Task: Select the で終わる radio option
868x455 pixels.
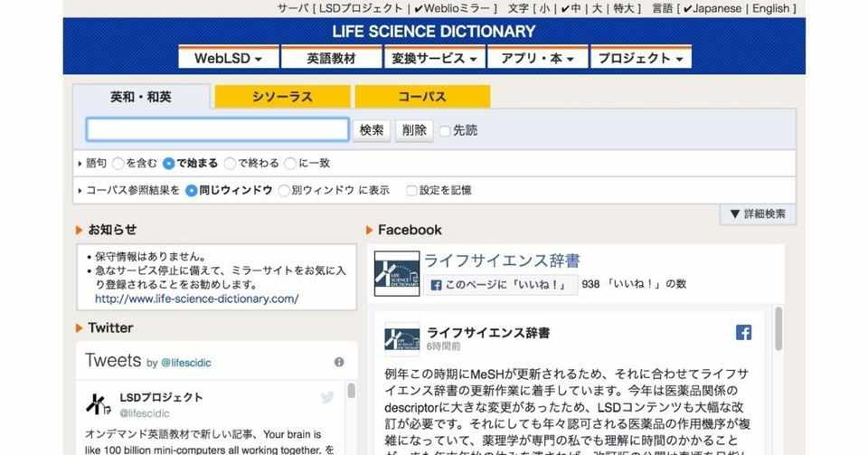Action: click(x=230, y=164)
